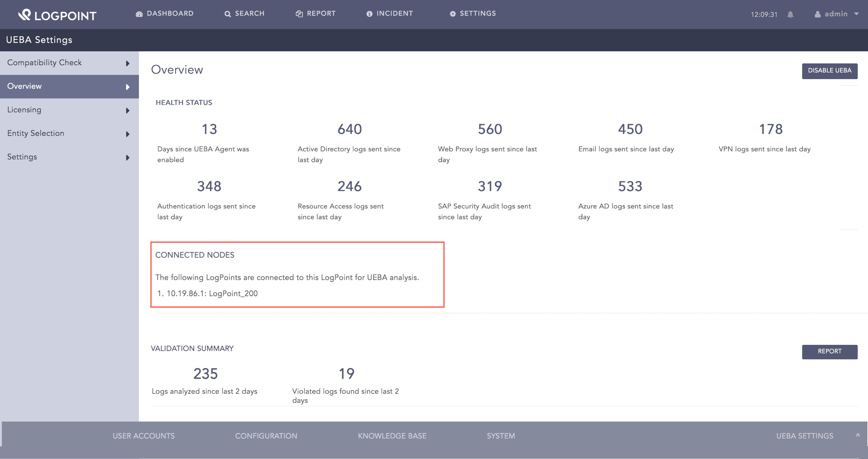Expand Licensing sidebar arrow

(x=128, y=111)
